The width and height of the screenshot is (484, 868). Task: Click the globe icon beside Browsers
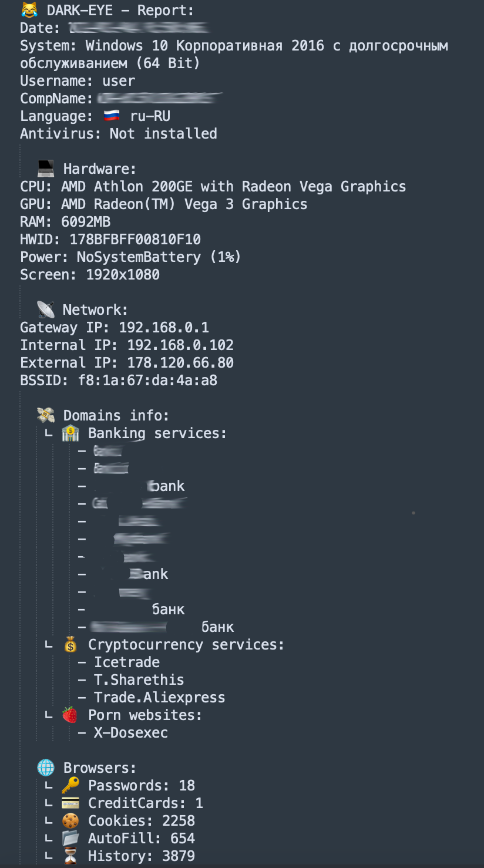(46, 768)
